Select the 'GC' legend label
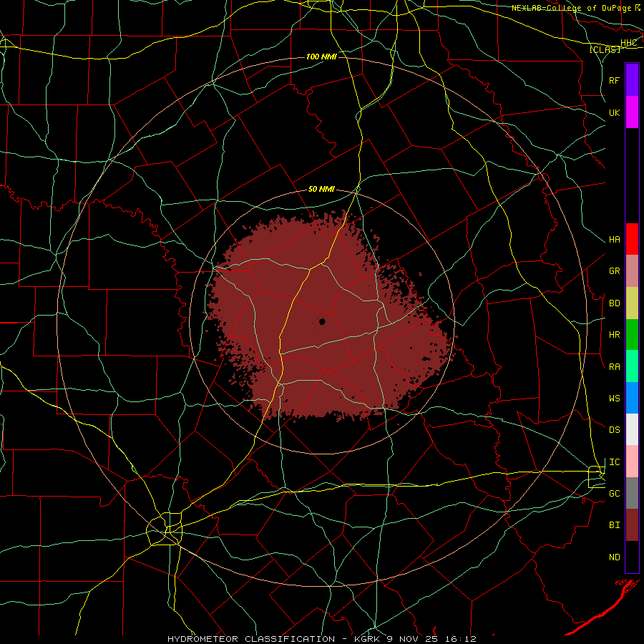The height and width of the screenshot is (644, 644). [x=615, y=493]
